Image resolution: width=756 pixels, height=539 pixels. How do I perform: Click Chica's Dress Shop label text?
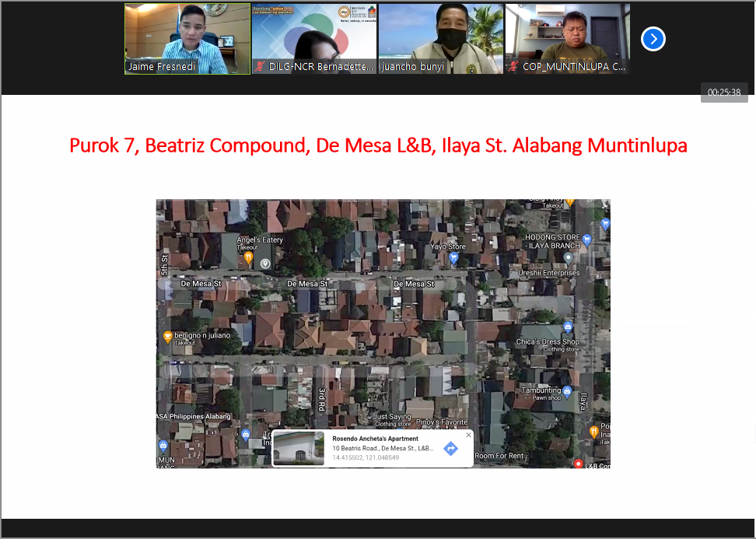coord(548,341)
